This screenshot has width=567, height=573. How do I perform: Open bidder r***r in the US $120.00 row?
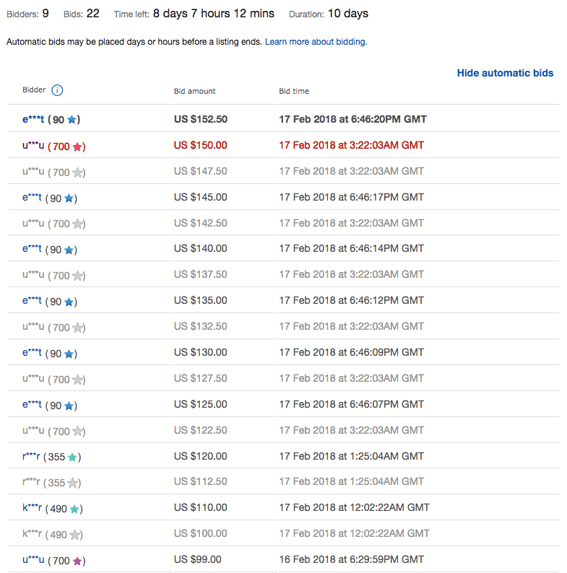pos(31,456)
